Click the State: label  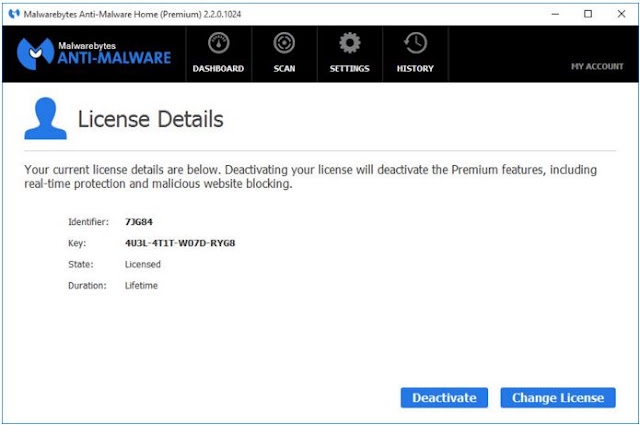coord(81,264)
